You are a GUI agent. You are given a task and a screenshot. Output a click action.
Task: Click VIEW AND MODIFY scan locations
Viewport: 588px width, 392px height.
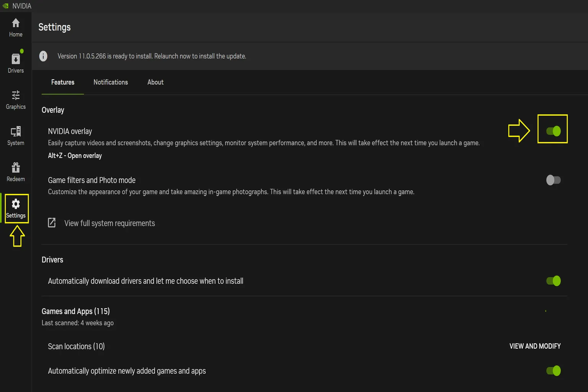[x=535, y=346]
